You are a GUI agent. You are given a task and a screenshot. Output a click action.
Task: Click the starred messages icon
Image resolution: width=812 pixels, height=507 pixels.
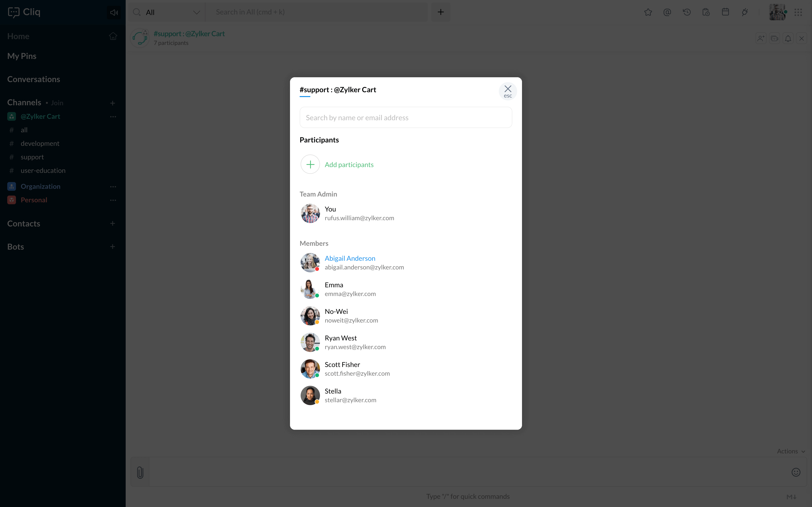(648, 12)
